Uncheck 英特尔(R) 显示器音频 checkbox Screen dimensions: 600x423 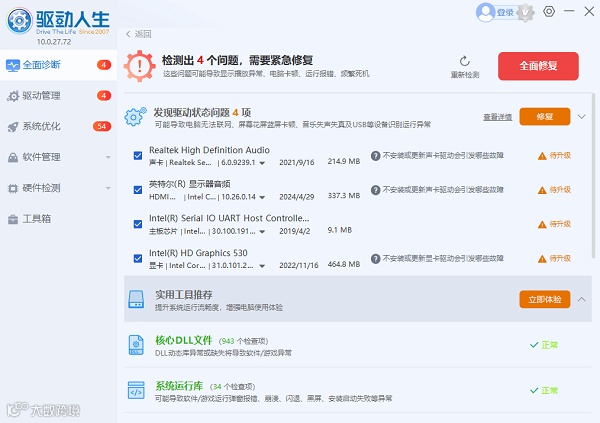pos(138,190)
